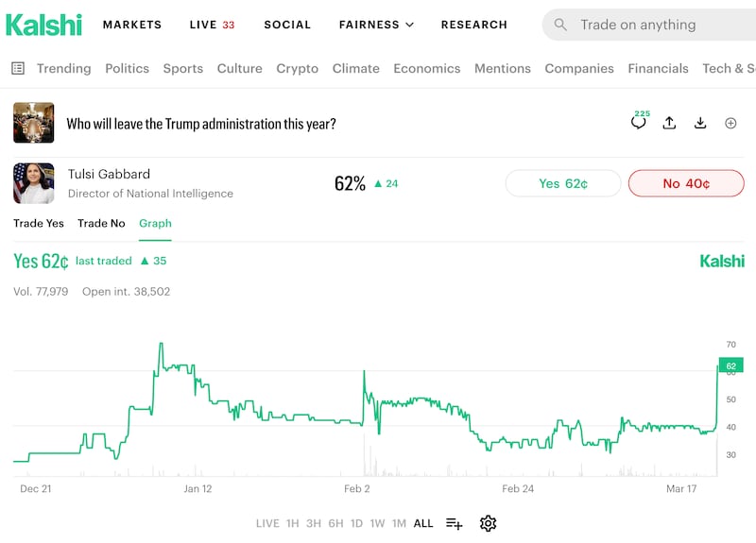Open the comments bubble icon showing 225

(639, 123)
